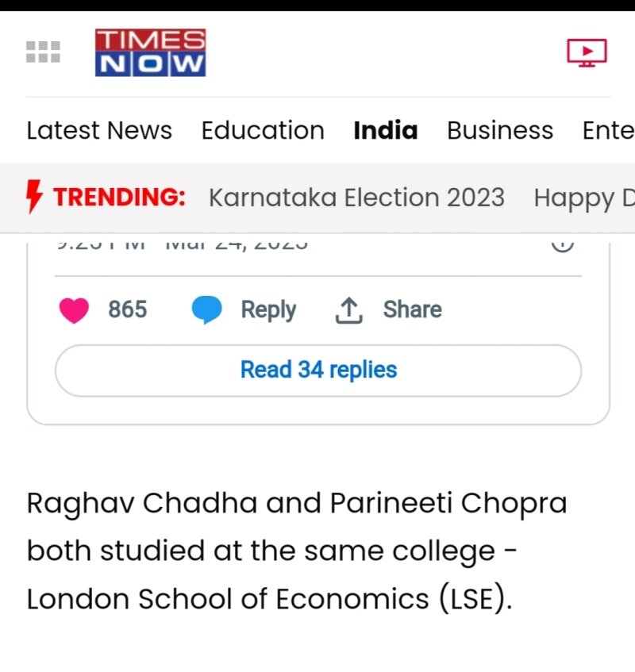Click the tweet's date timestamp
The height and width of the screenshot is (672, 635).
coord(236,242)
